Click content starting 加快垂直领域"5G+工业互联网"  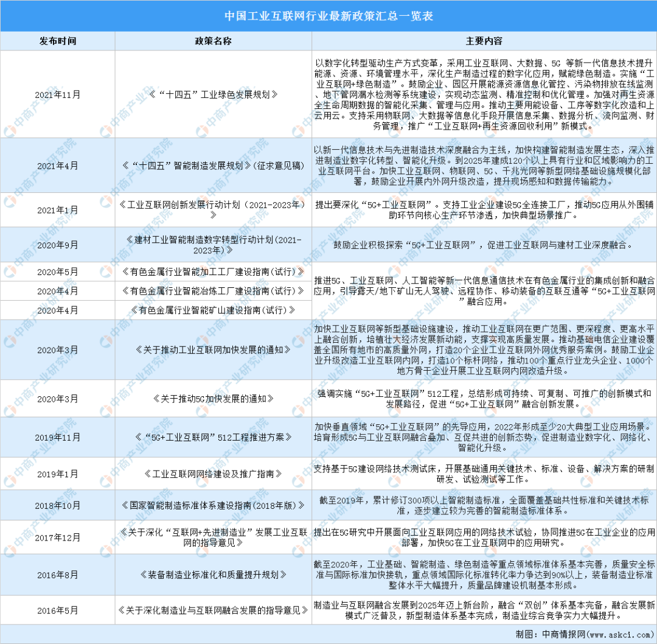(x=484, y=437)
